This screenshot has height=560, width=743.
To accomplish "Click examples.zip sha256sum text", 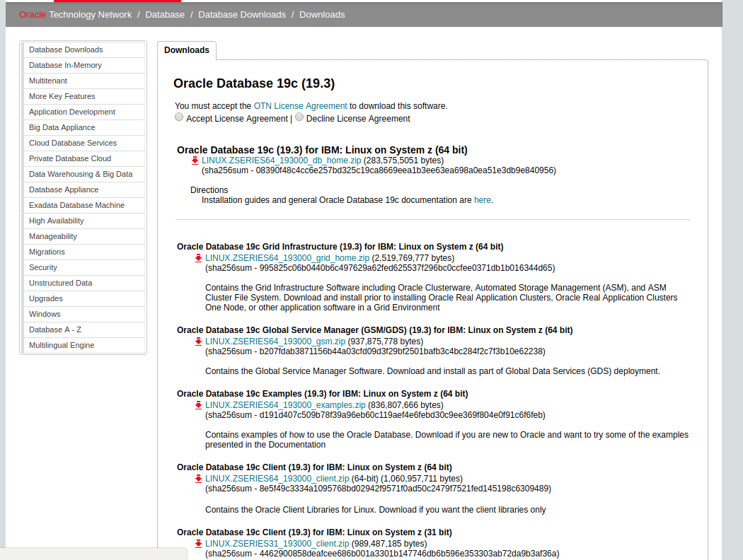I will coord(375,415).
